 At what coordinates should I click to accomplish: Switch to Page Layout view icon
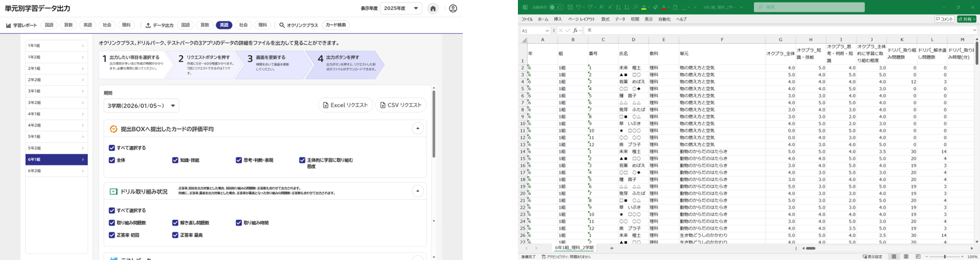coord(906,256)
